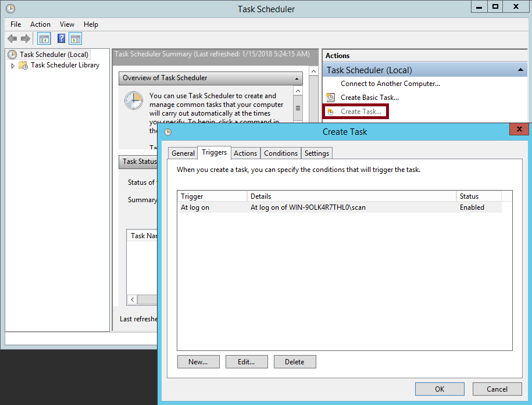Click the New... trigger button
The height and width of the screenshot is (405, 532).
click(198, 362)
